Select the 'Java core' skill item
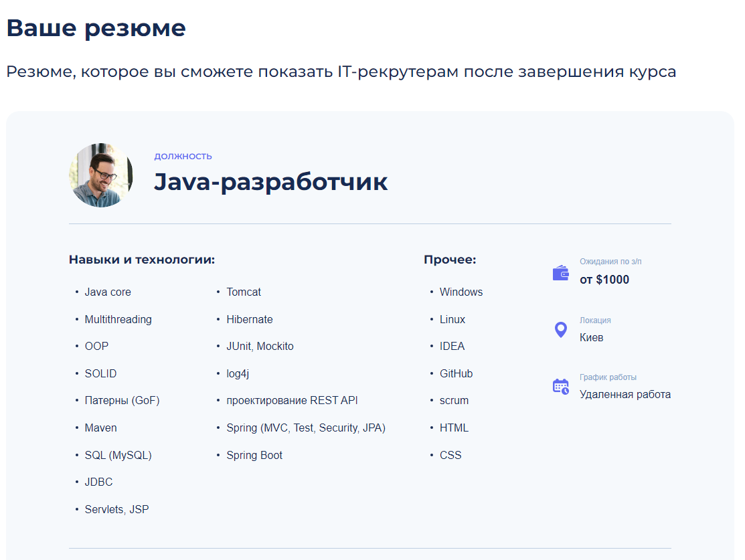Screen dimensions: 745x560 pyautogui.click(x=108, y=292)
